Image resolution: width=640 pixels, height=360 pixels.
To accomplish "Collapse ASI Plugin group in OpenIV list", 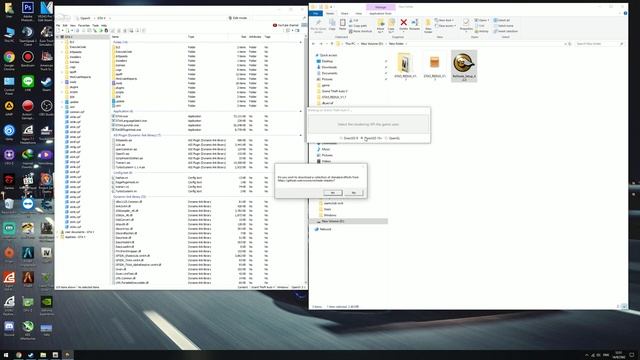I will click(x=300, y=135).
